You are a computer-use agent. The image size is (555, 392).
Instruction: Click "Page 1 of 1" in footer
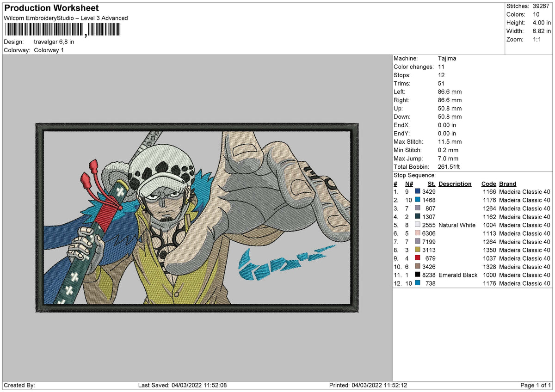536,385
